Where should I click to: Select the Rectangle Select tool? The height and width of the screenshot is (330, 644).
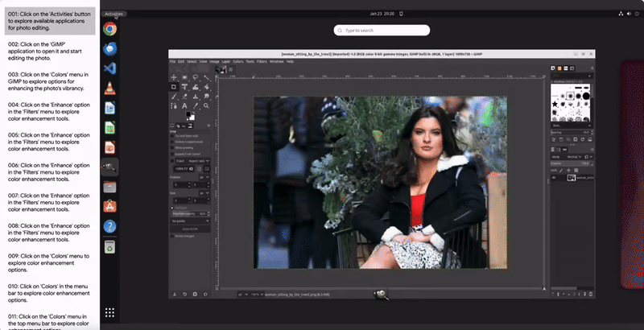pyautogui.click(x=185, y=77)
